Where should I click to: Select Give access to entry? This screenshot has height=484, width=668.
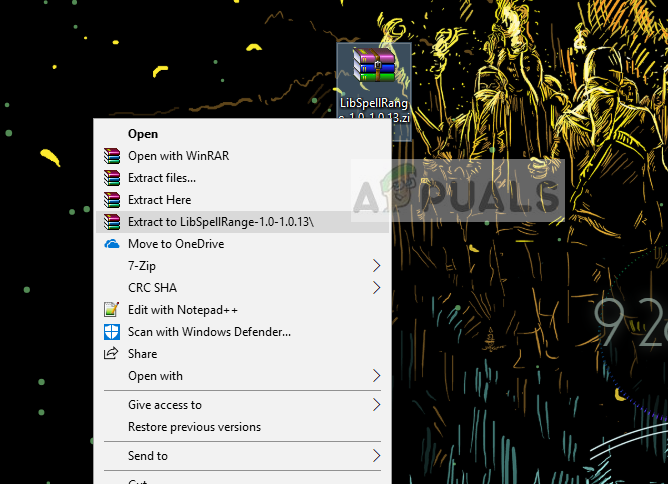click(x=242, y=405)
